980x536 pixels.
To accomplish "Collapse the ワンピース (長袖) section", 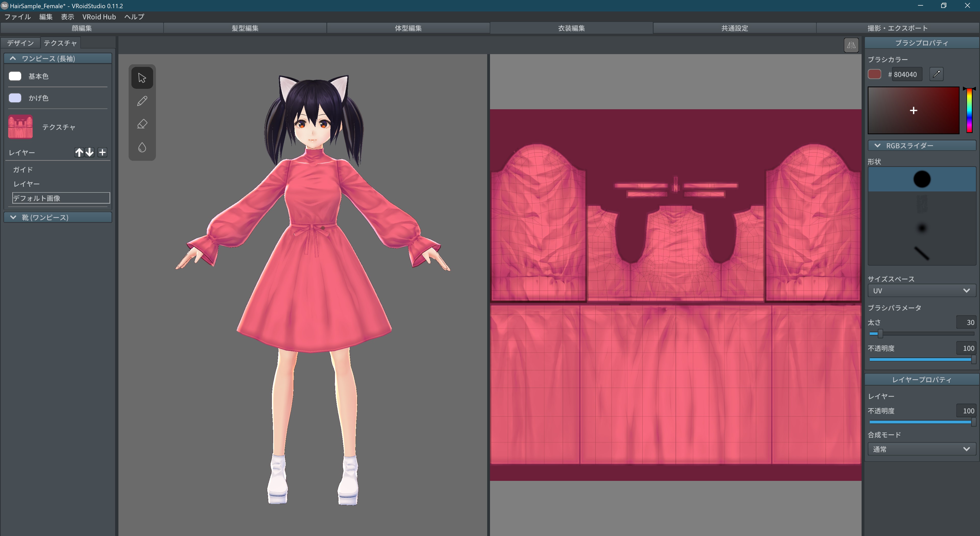I will pos(58,58).
